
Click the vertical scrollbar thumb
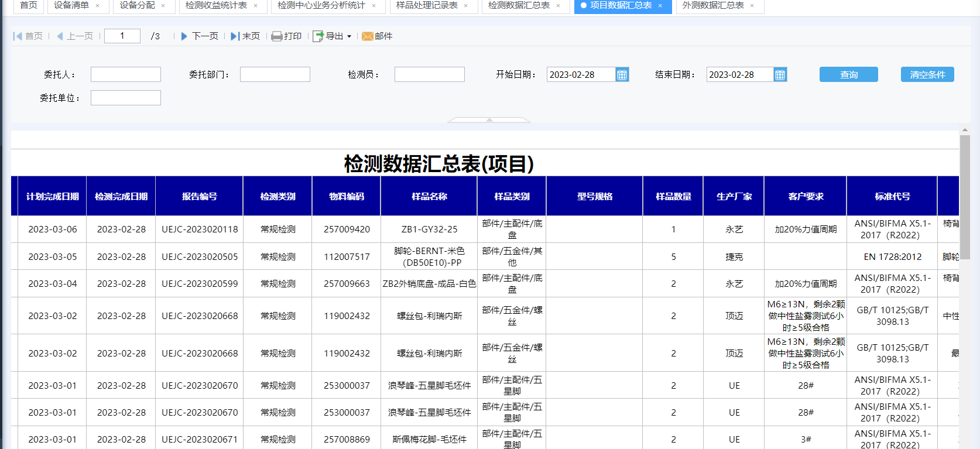tap(965, 197)
